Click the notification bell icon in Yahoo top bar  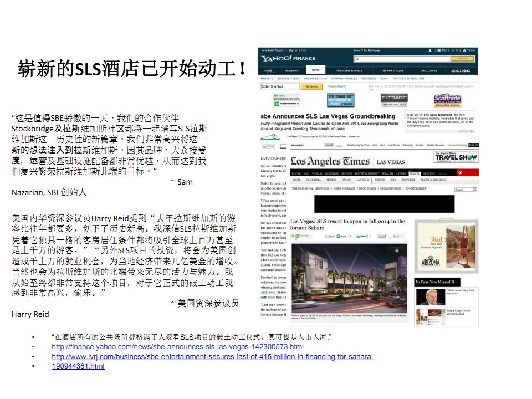430,50
